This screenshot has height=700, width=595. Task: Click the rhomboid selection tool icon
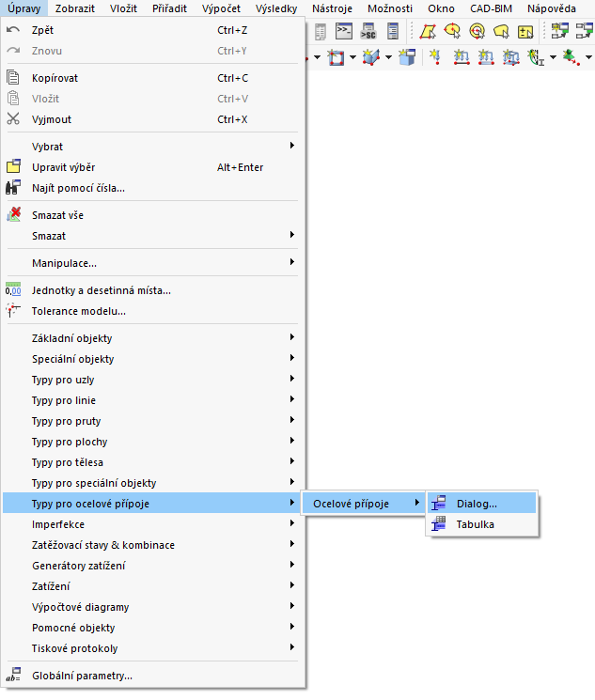pos(428,32)
